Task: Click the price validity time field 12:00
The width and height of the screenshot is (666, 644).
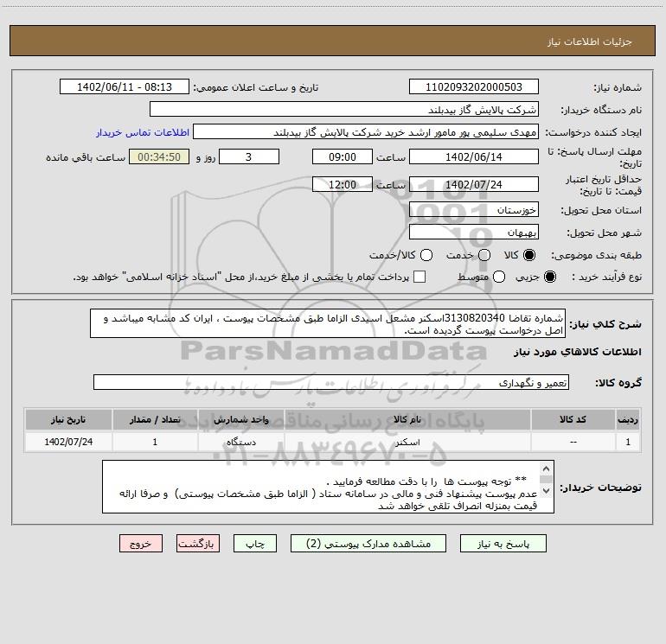Action: point(343,184)
